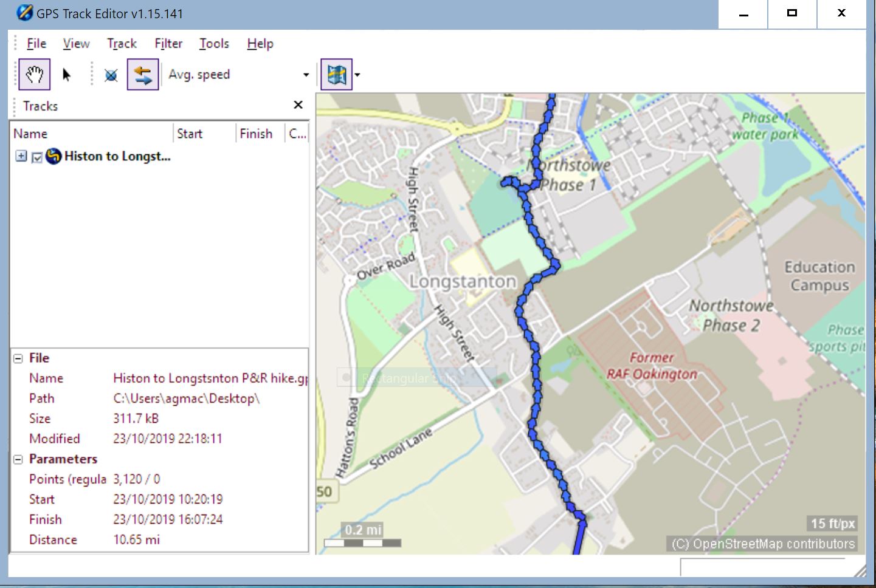Close the Tracks panel via its X
876x588 pixels.
click(298, 104)
